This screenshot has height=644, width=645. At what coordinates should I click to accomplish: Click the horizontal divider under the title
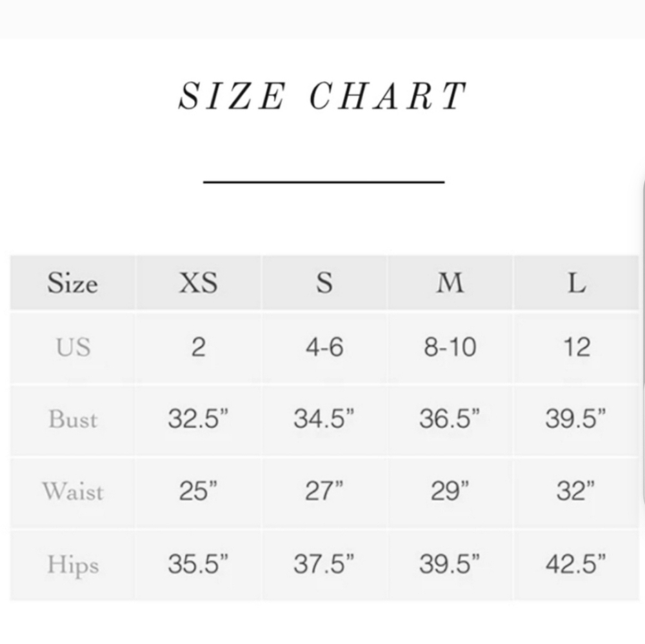pos(324,181)
